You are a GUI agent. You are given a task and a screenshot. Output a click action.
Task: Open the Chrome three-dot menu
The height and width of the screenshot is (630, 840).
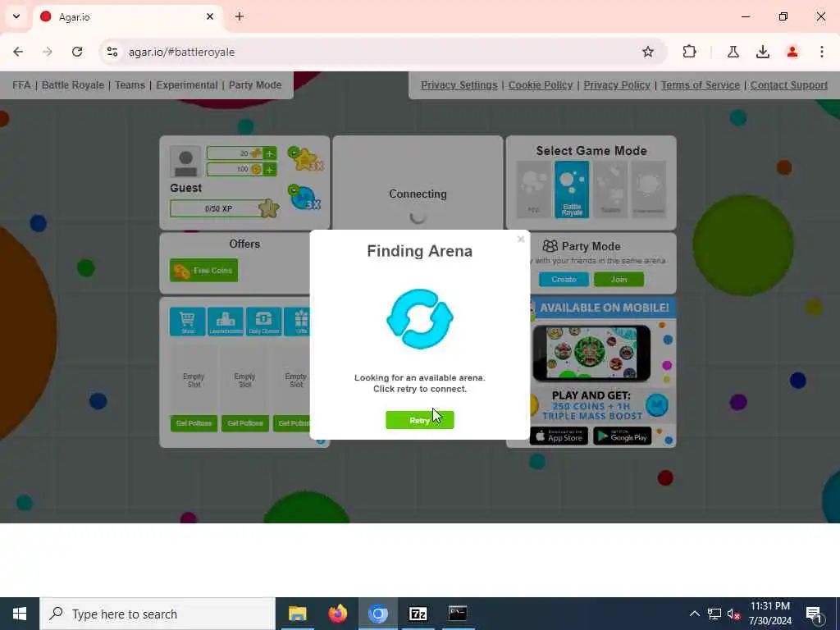(821, 52)
